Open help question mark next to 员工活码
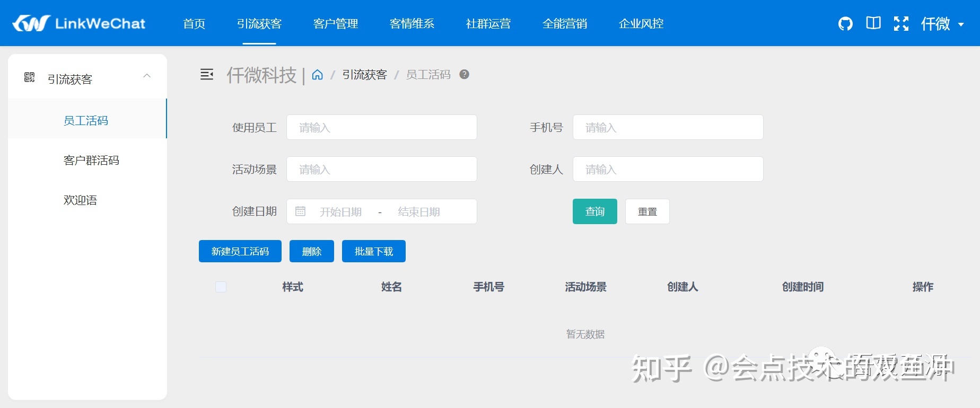Viewport: 980px width, 408px height. (x=464, y=74)
